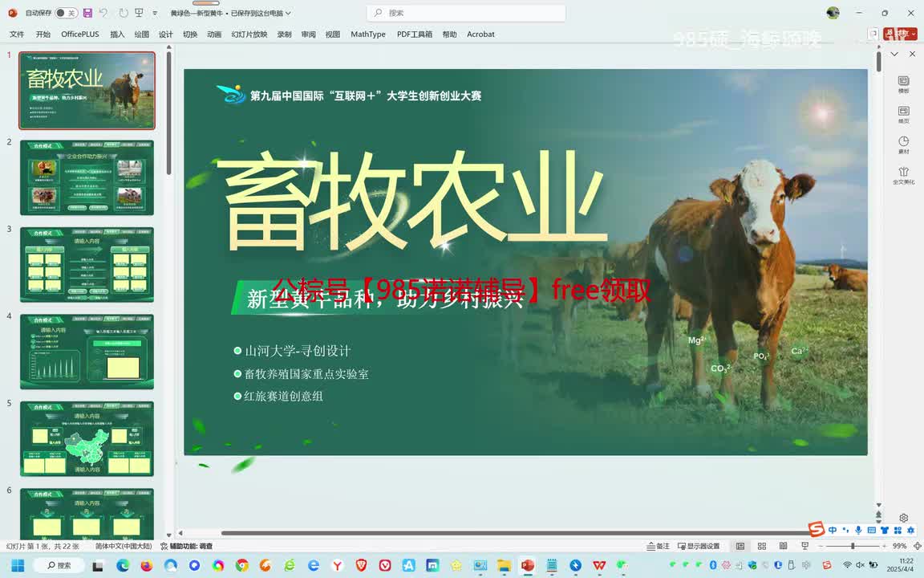Click the 简体中文(中国大陆) language indicator
Viewport: 924px width, 578px height.
click(x=124, y=546)
